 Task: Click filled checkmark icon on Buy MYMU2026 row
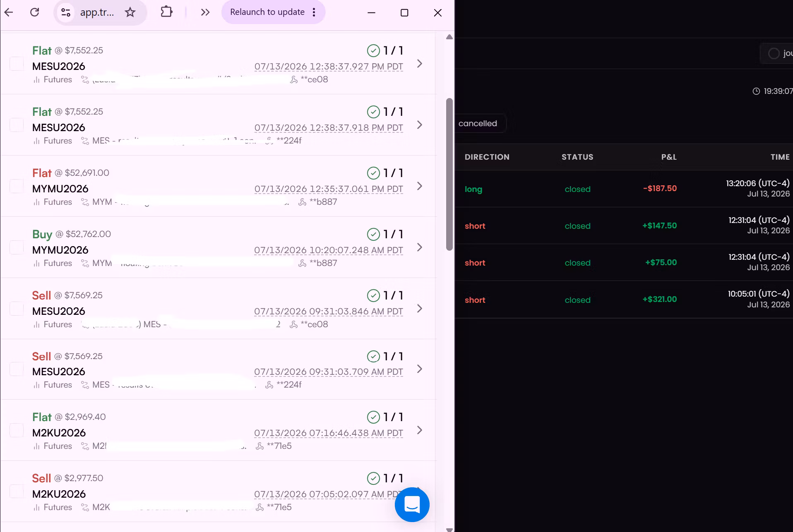tap(373, 234)
